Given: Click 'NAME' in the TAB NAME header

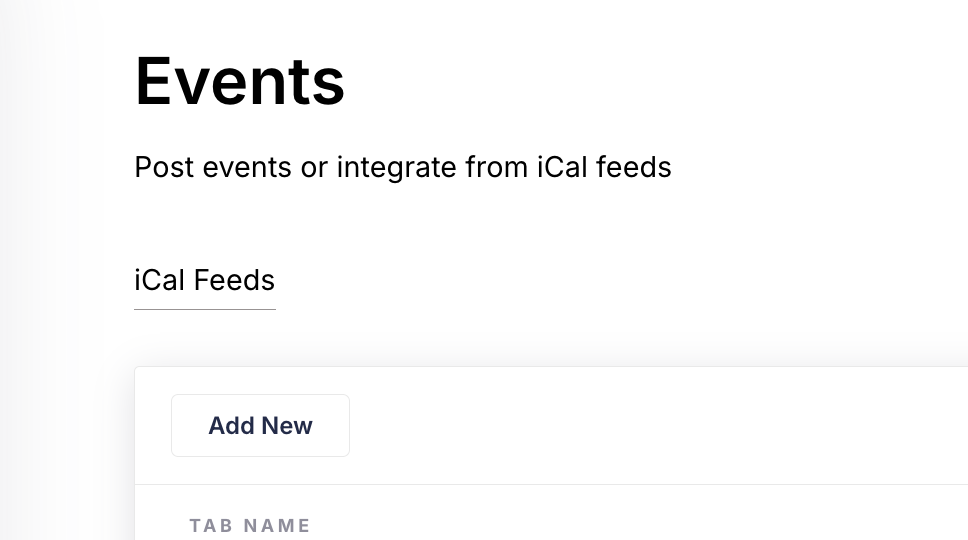Looking at the screenshot, I should coord(277,525).
